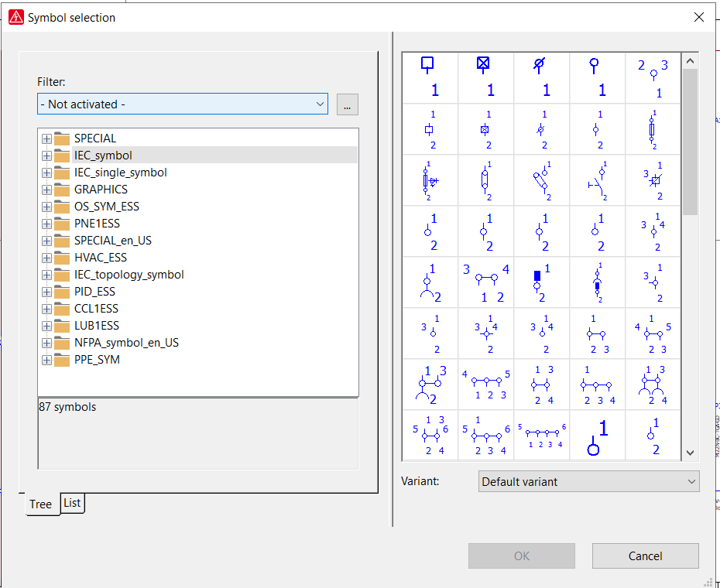Select the four-circle symbol with pins 1–6
720x588 pixels.
541,436
